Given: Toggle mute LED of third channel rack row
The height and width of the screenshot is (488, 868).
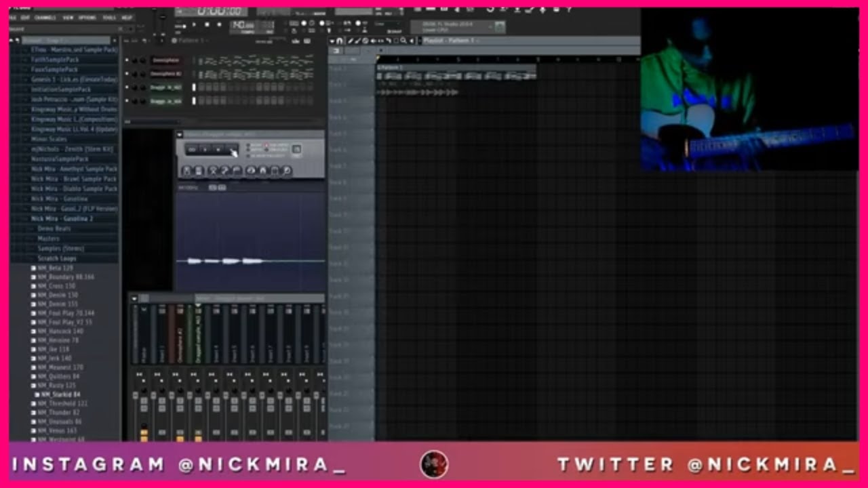Looking at the screenshot, I should pos(127,87).
